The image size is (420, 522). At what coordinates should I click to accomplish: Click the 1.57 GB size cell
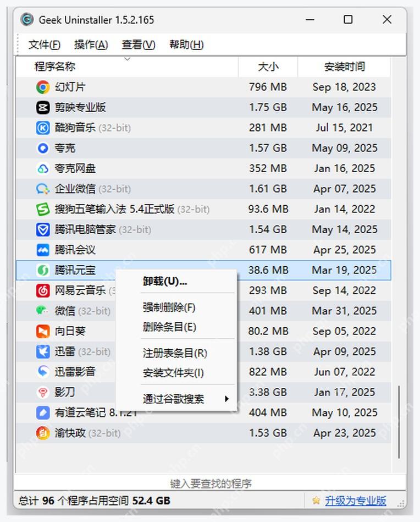[268, 148]
